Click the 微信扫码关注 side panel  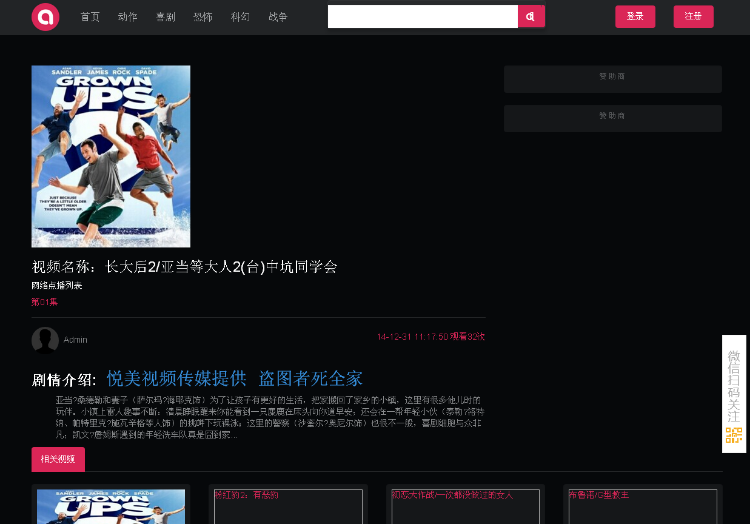coord(734,394)
